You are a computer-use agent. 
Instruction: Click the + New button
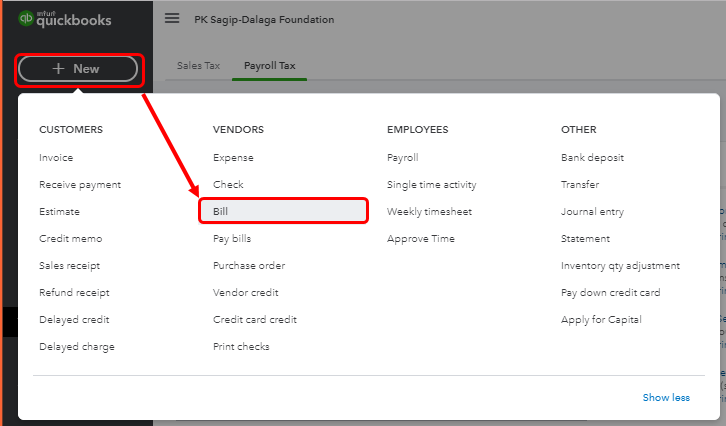pos(77,69)
